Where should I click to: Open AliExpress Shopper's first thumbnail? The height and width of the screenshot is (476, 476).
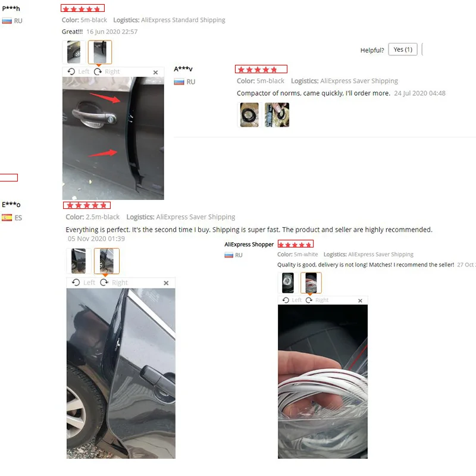tap(288, 283)
